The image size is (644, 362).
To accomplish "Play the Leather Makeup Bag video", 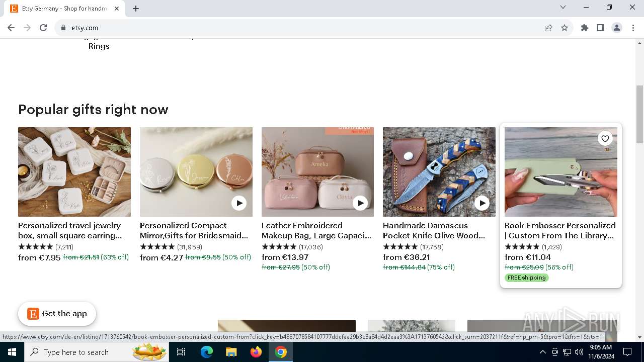I will click(x=360, y=203).
